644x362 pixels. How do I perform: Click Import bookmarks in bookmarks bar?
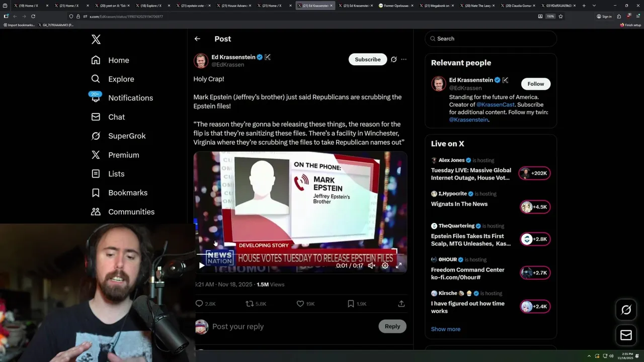(x=19, y=25)
